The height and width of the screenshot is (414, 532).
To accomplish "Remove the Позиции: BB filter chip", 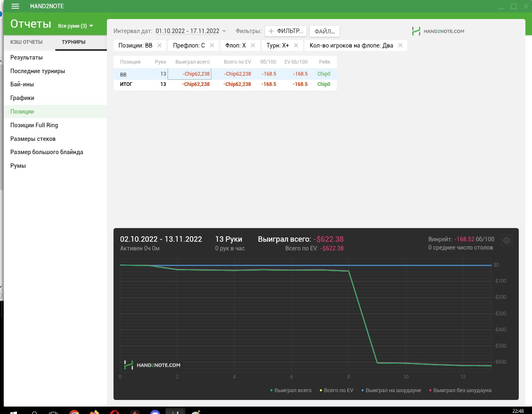I will [159, 45].
